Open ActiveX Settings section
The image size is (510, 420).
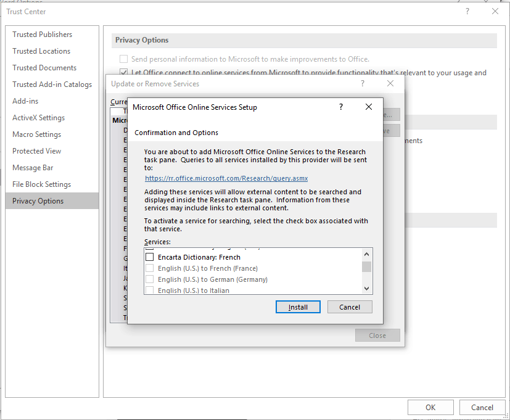pos(52,117)
